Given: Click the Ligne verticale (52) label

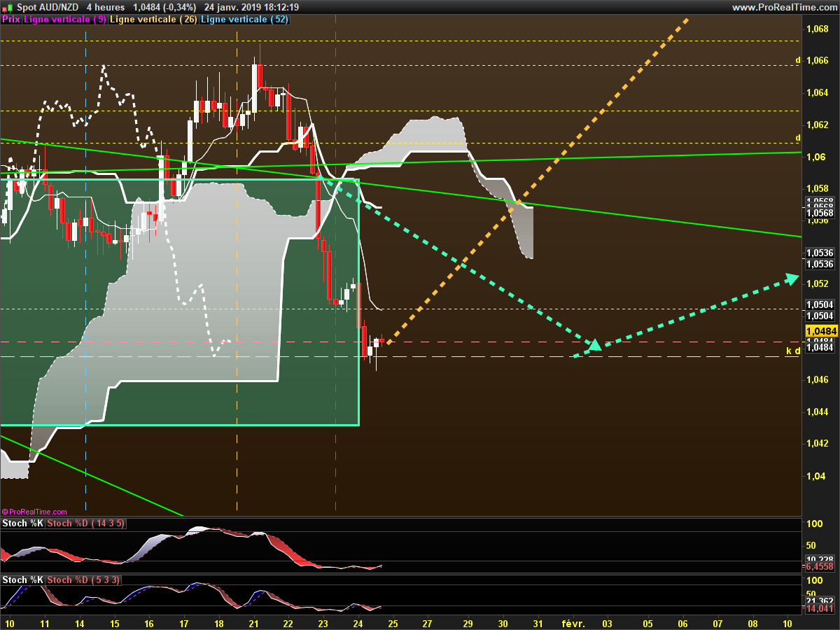Looking at the screenshot, I should tap(245, 20).
